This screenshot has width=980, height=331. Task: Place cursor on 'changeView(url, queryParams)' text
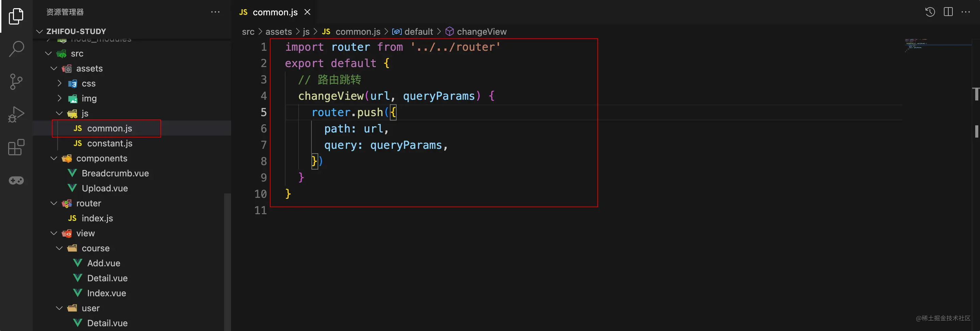tap(389, 96)
